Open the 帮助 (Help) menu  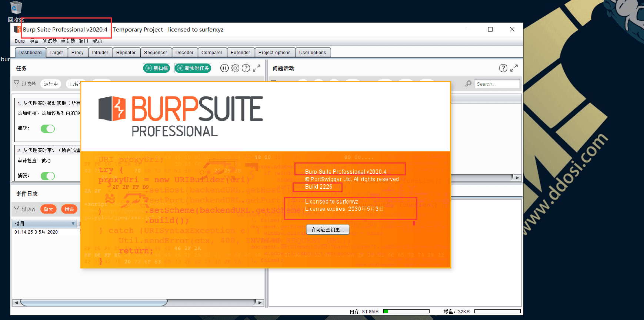pos(97,41)
